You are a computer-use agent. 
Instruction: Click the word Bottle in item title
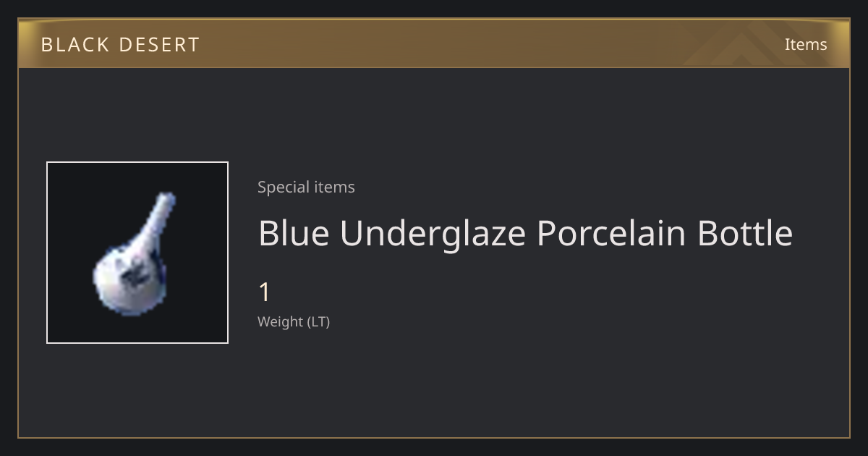coord(745,233)
